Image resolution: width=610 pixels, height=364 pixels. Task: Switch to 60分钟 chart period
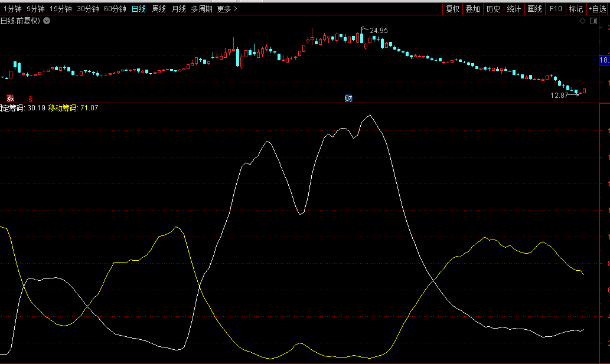[115, 9]
